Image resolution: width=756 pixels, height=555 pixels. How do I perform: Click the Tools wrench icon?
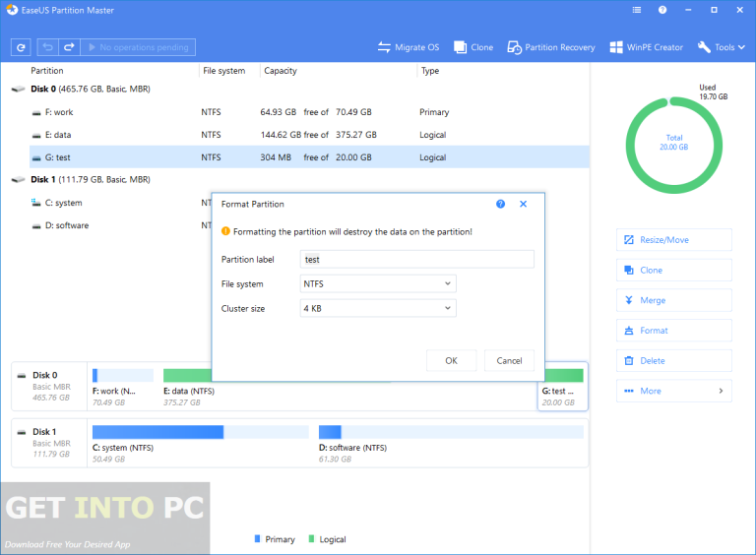tap(704, 47)
